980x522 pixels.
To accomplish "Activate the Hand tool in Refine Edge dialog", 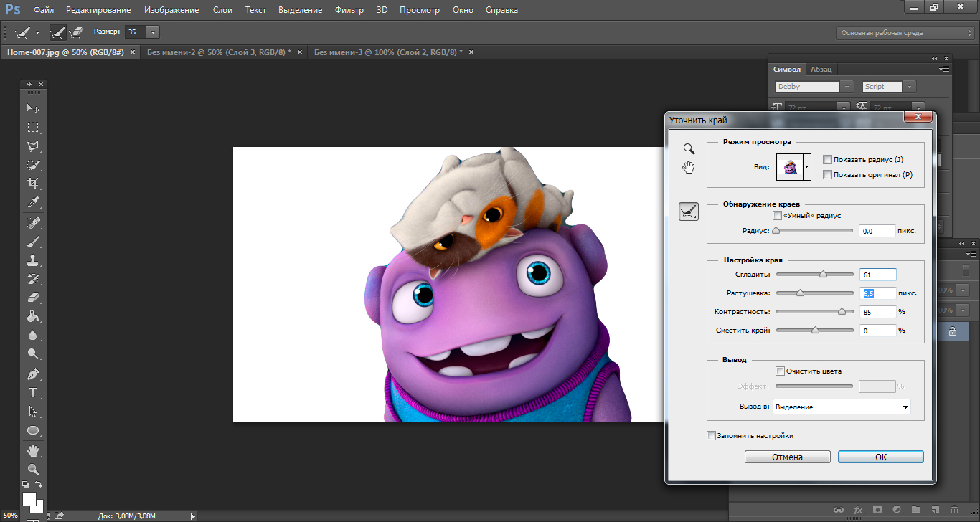I will click(x=689, y=168).
